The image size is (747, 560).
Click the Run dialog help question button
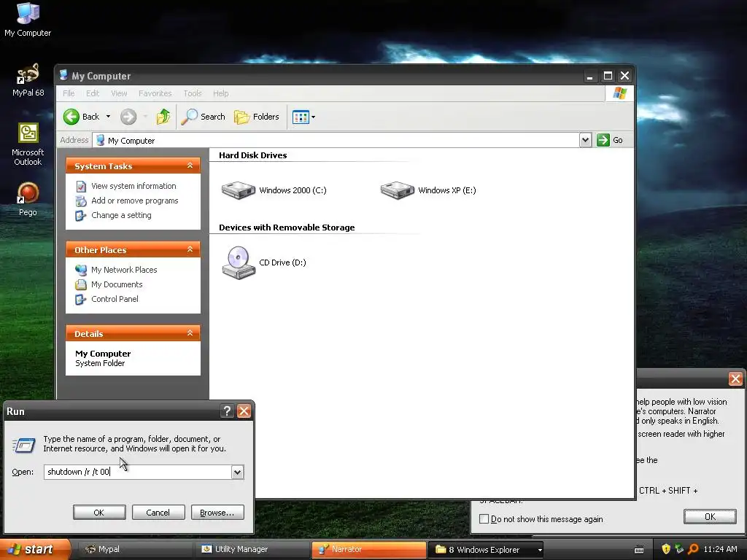[228, 411]
